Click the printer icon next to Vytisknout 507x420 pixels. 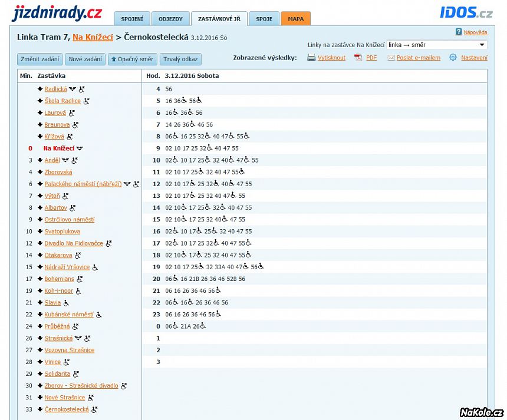pyautogui.click(x=311, y=58)
